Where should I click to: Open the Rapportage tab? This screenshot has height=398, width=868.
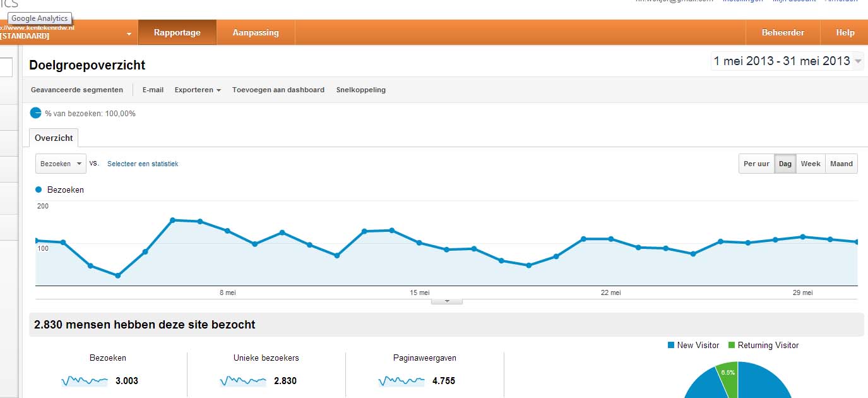177,33
